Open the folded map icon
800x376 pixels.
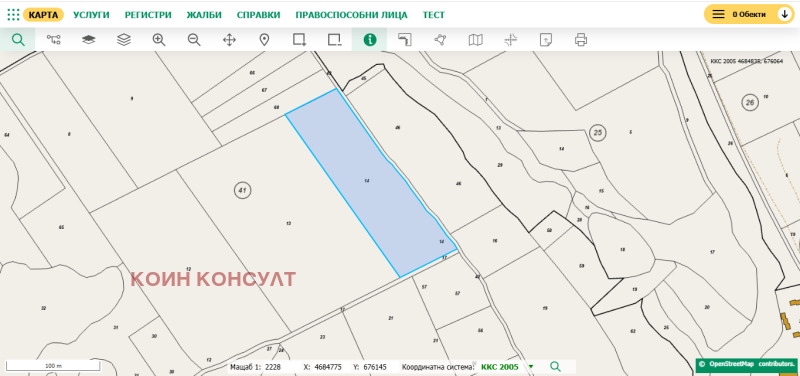point(476,40)
